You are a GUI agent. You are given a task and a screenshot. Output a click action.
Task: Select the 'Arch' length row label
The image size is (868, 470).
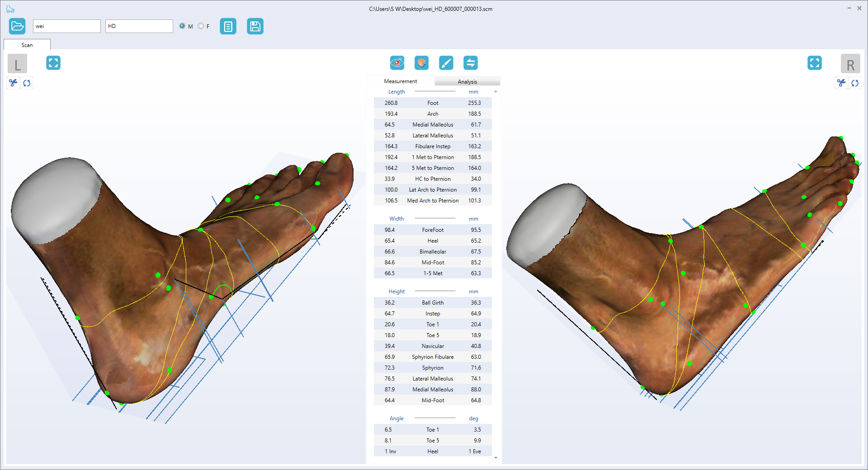tap(433, 114)
